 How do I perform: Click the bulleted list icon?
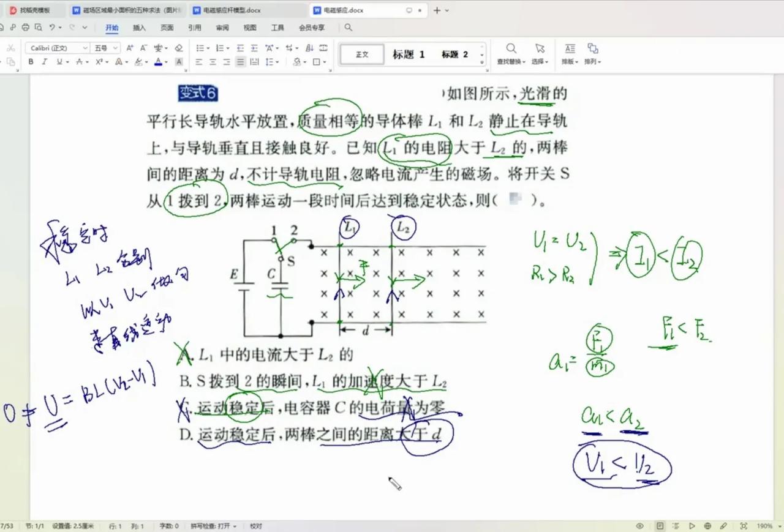200,48
